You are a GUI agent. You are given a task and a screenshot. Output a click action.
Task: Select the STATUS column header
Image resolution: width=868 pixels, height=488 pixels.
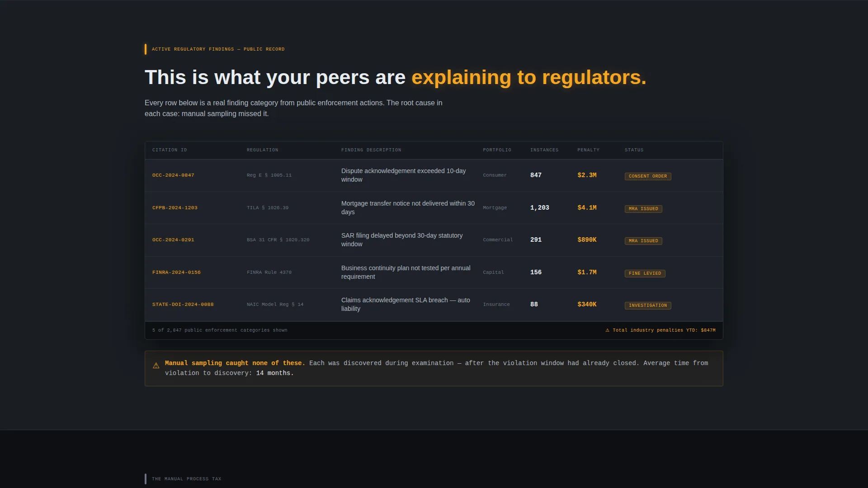coord(634,150)
